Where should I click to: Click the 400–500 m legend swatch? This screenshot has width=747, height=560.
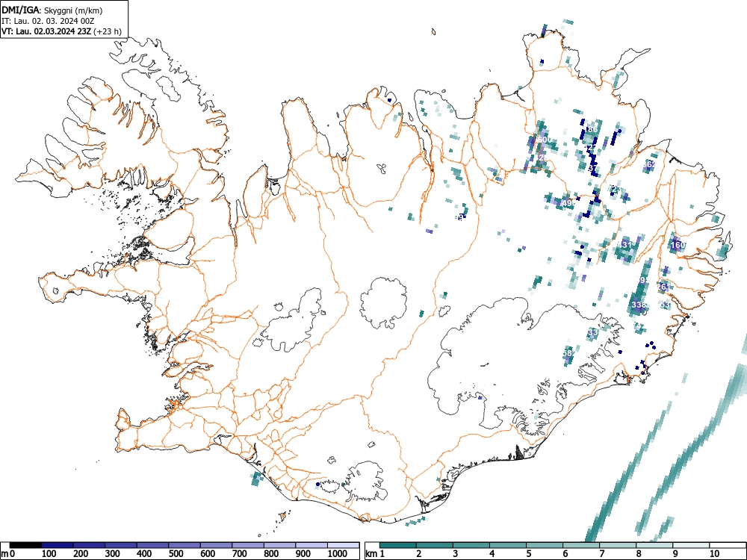[153, 545]
